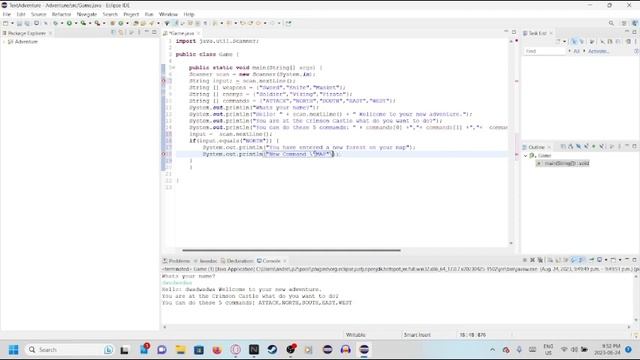Screen dimensions: 640x360
Task: Click the New file icon in toolbar
Action: (6, 23)
